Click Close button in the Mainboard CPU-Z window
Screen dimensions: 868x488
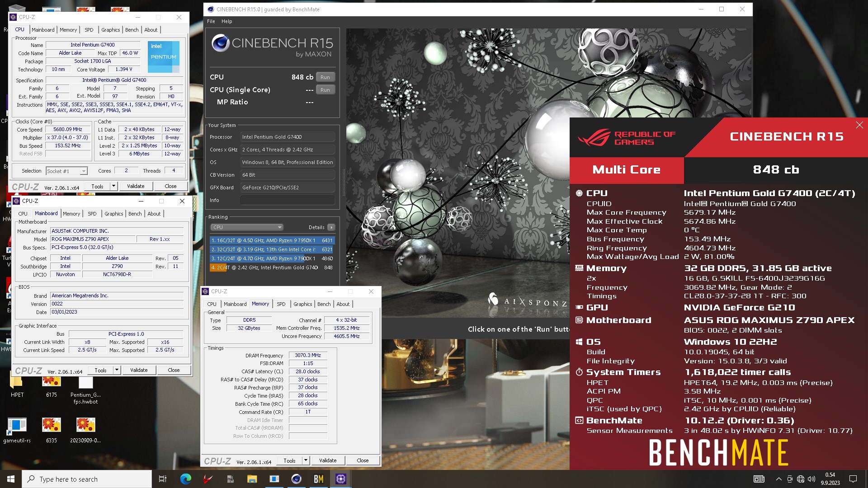tap(174, 370)
